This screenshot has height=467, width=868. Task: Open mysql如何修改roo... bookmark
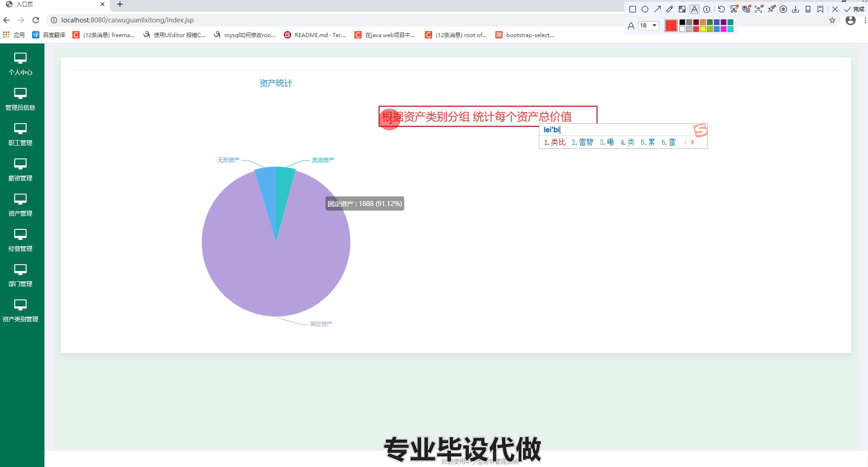244,35
